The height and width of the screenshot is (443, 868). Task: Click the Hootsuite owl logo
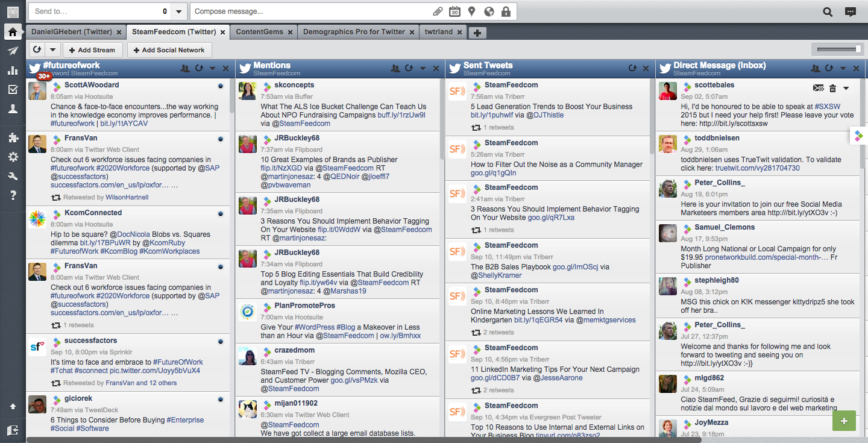pyautogui.click(x=13, y=11)
